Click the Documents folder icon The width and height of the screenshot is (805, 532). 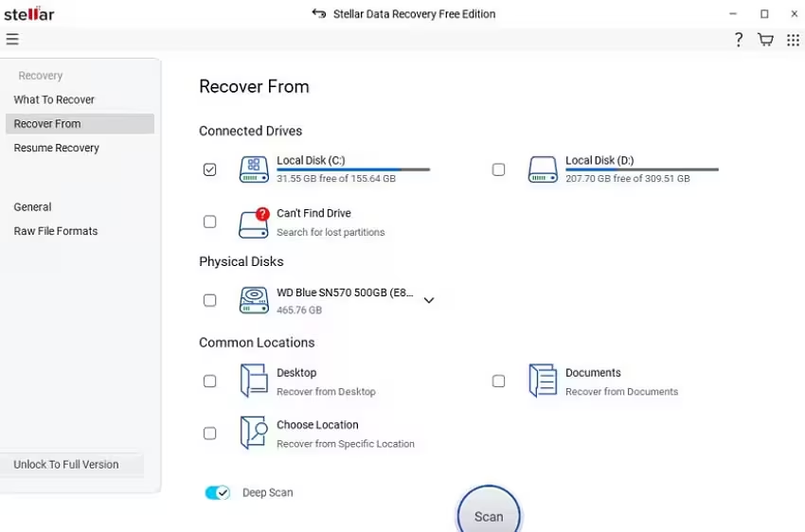pos(543,381)
